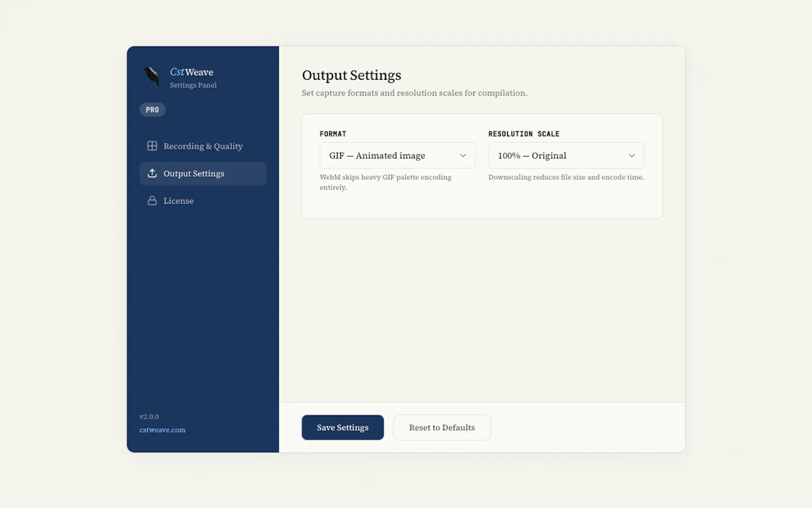Image resolution: width=812 pixels, height=508 pixels.
Task: Go to the License section
Action: tap(202, 201)
